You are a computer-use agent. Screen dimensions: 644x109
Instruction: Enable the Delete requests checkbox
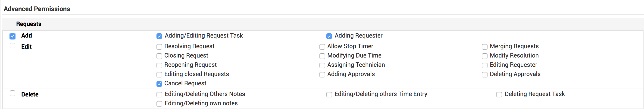13,93
